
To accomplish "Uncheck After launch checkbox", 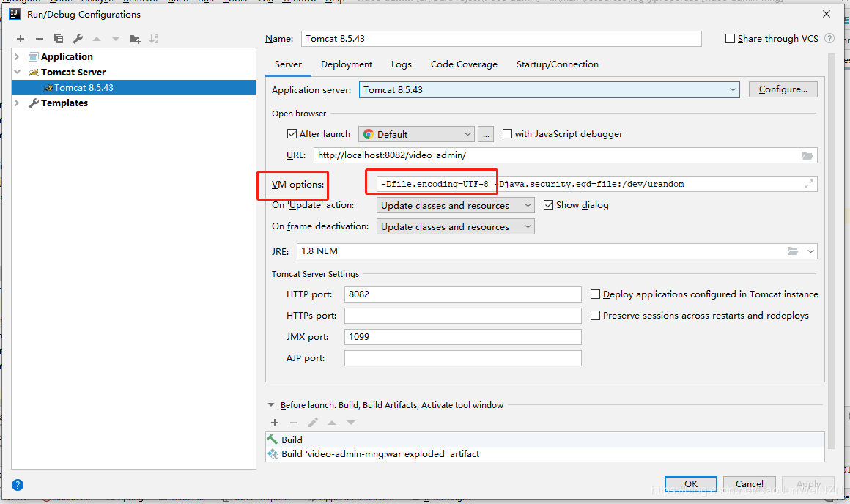I will coord(292,134).
